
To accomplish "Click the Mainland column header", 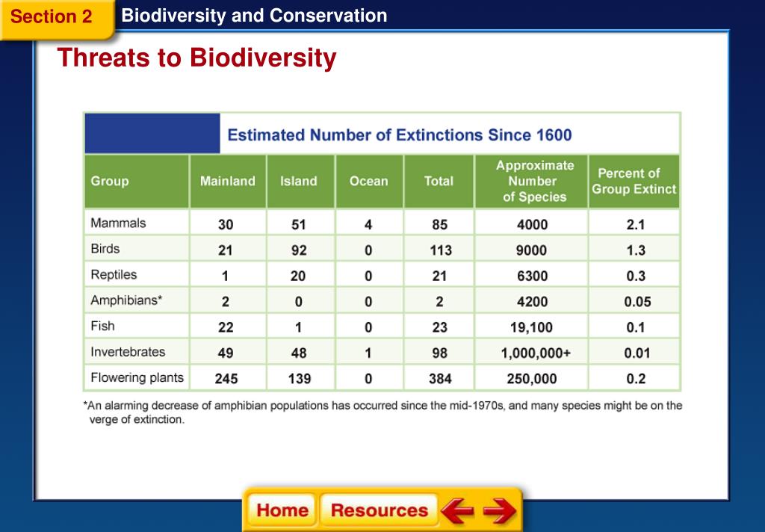I will (x=227, y=181).
